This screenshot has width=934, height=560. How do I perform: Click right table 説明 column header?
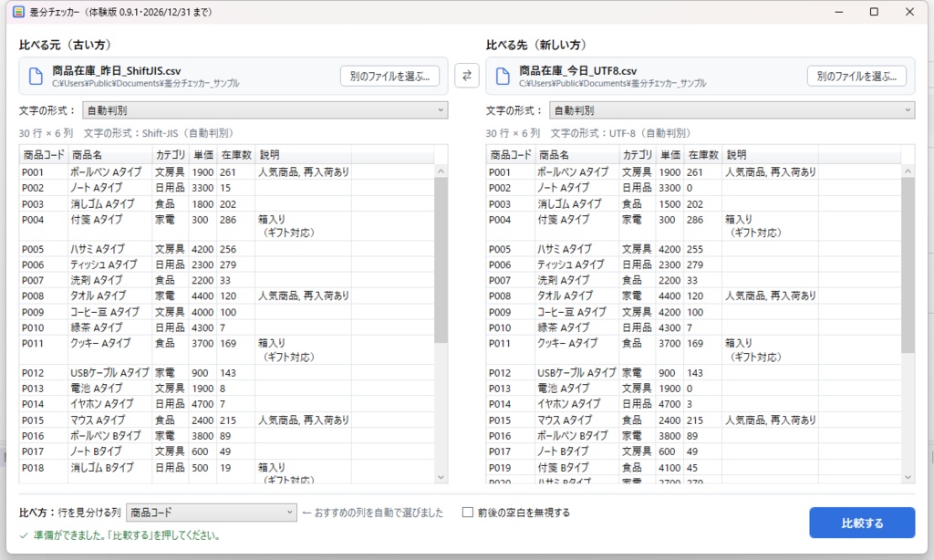(x=770, y=155)
